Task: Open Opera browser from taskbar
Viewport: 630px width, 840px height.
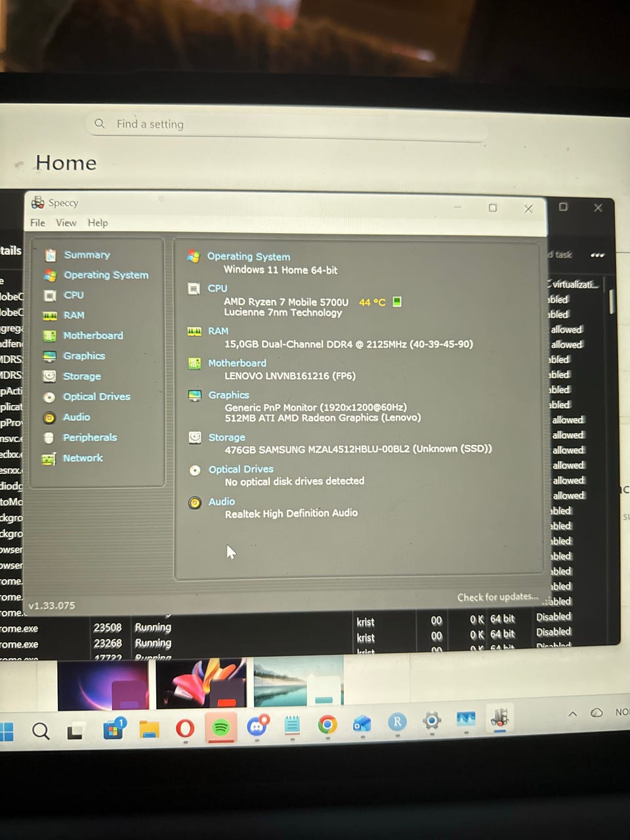Action: pyautogui.click(x=185, y=728)
